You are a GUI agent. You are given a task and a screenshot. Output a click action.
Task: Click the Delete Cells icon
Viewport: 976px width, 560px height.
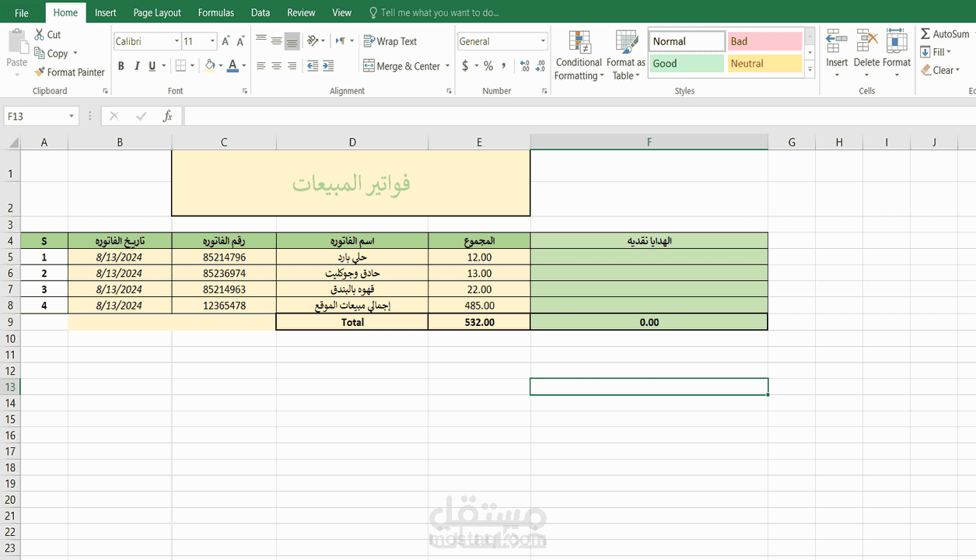click(x=866, y=47)
